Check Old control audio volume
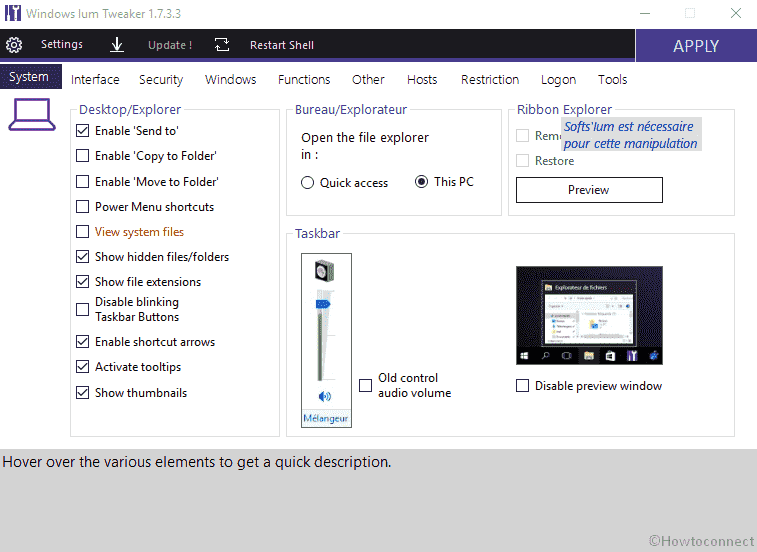Screen dimensions: 757x552 (x=365, y=385)
